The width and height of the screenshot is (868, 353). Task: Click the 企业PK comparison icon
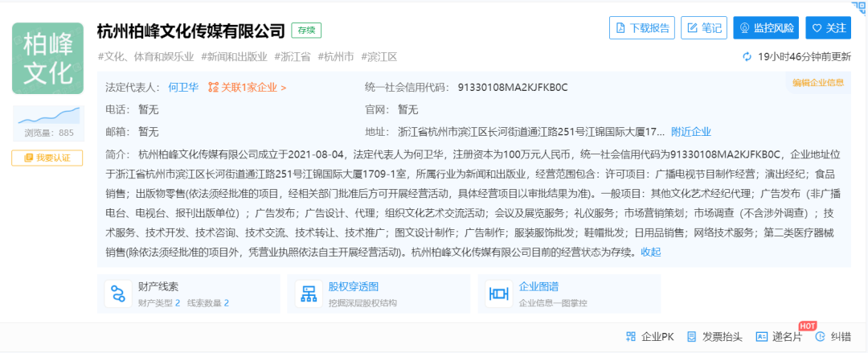632,337
